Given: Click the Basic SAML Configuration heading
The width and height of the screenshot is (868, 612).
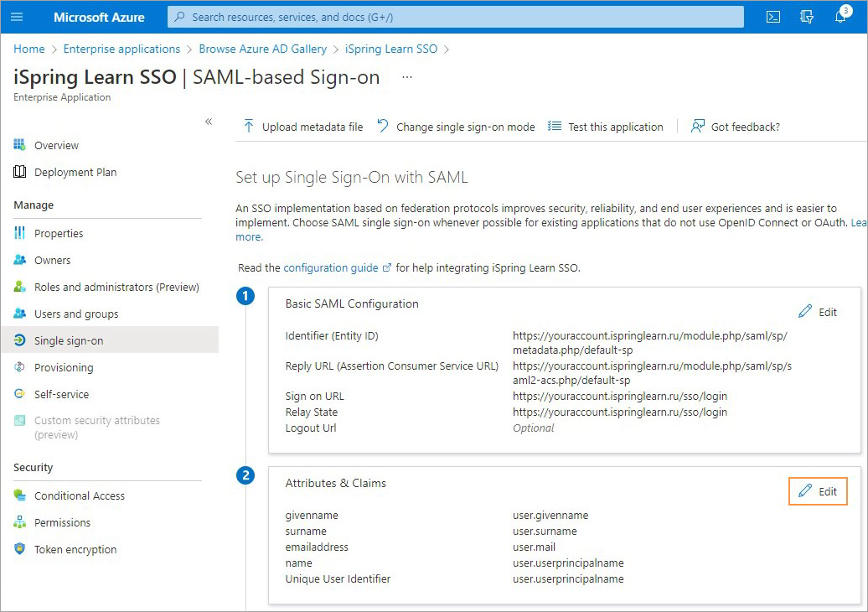Looking at the screenshot, I should pyautogui.click(x=352, y=303).
